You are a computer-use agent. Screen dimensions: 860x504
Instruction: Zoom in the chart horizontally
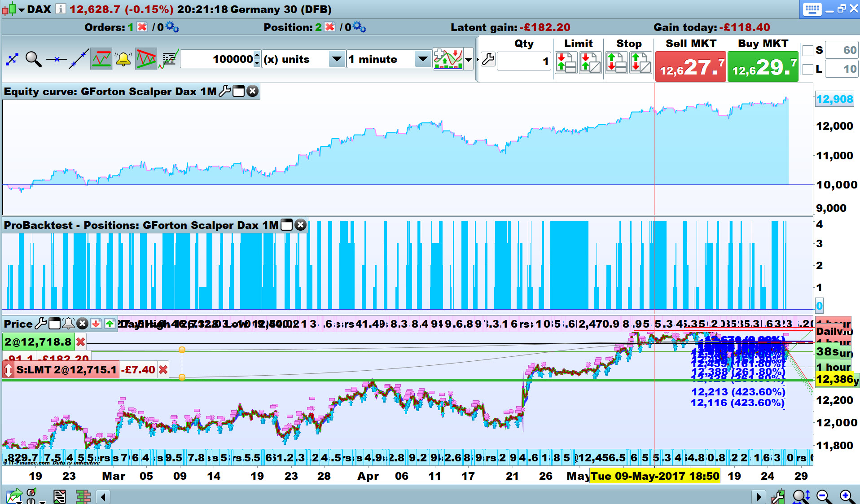pyautogui.click(x=847, y=496)
